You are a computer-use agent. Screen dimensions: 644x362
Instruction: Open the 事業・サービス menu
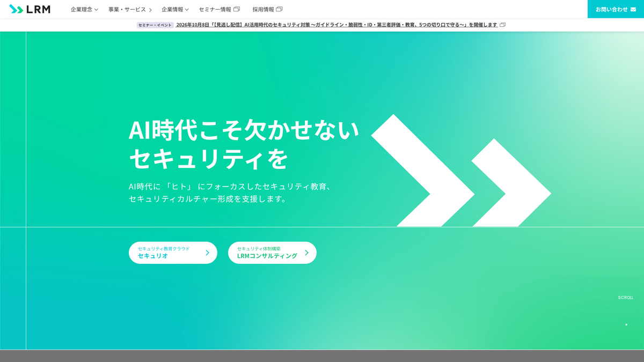pyautogui.click(x=130, y=9)
